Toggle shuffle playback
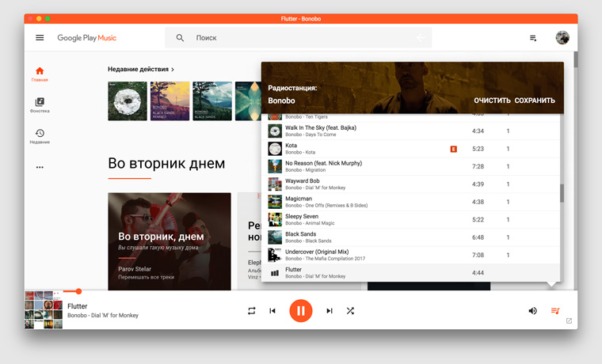The width and height of the screenshot is (602, 364). point(350,311)
